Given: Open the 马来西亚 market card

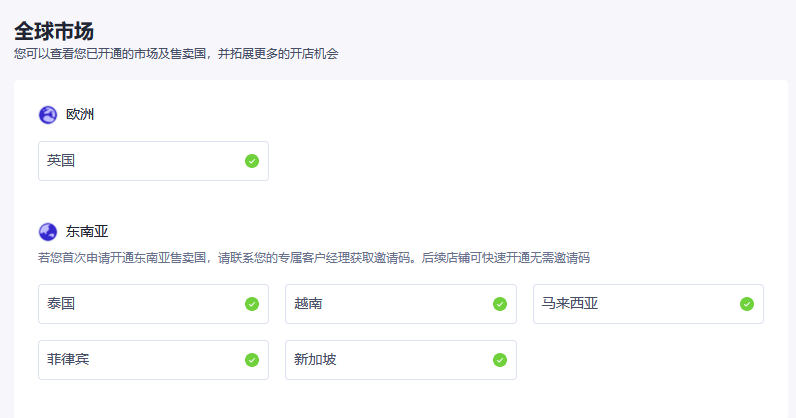Looking at the screenshot, I should 648,304.
